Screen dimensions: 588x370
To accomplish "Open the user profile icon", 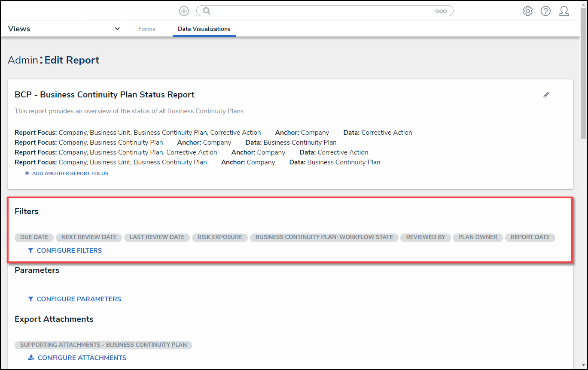I will [x=564, y=11].
